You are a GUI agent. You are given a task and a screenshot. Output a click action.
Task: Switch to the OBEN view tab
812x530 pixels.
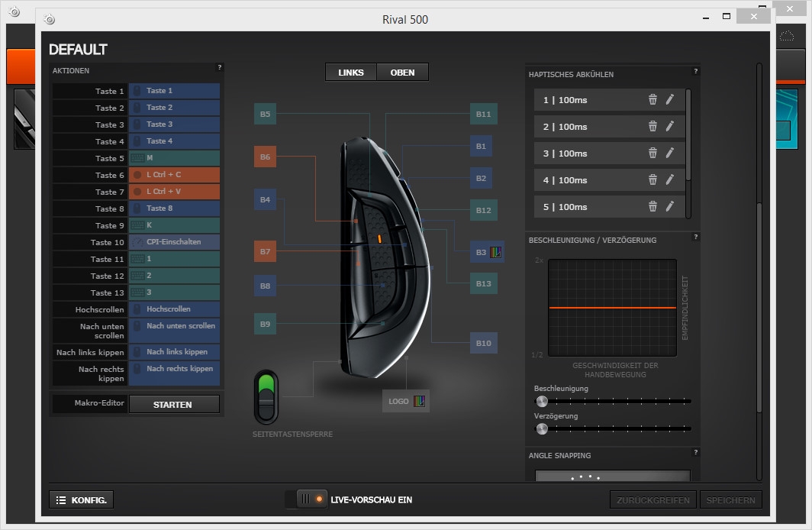[x=402, y=73]
